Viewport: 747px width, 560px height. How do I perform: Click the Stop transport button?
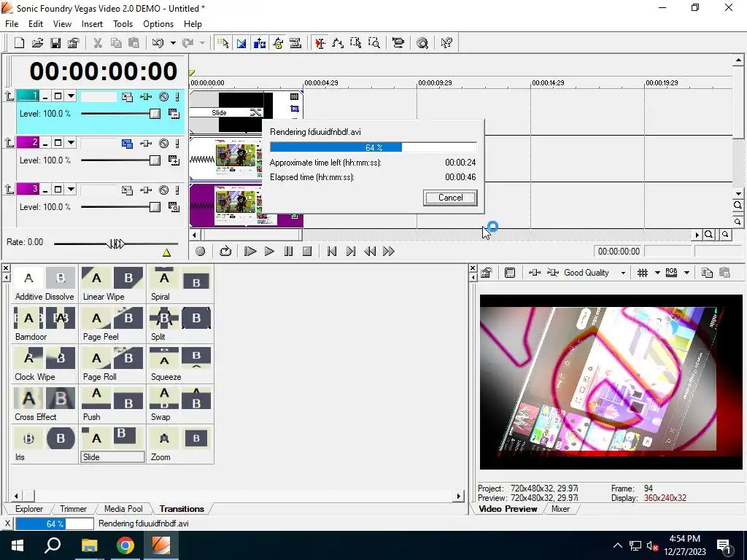click(x=307, y=252)
